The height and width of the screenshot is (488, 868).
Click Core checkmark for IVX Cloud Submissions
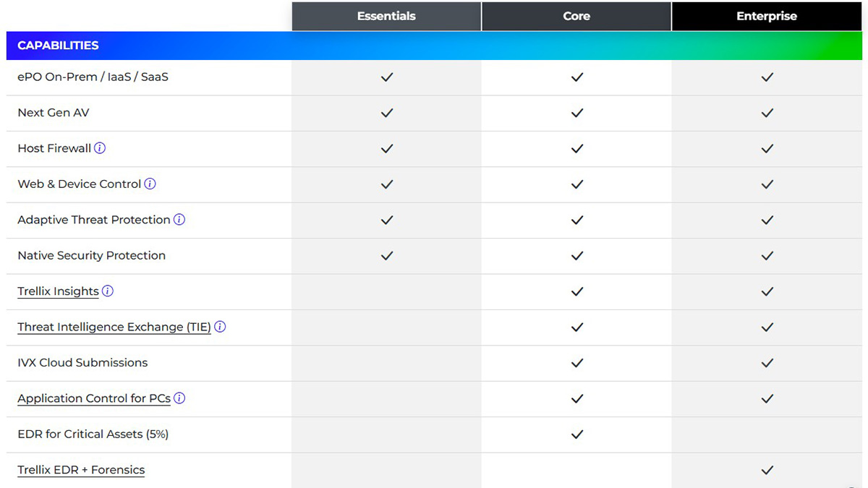(576, 363)
